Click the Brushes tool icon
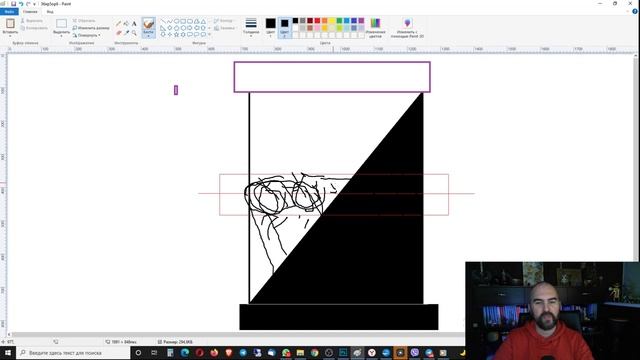 pos(149,24)
